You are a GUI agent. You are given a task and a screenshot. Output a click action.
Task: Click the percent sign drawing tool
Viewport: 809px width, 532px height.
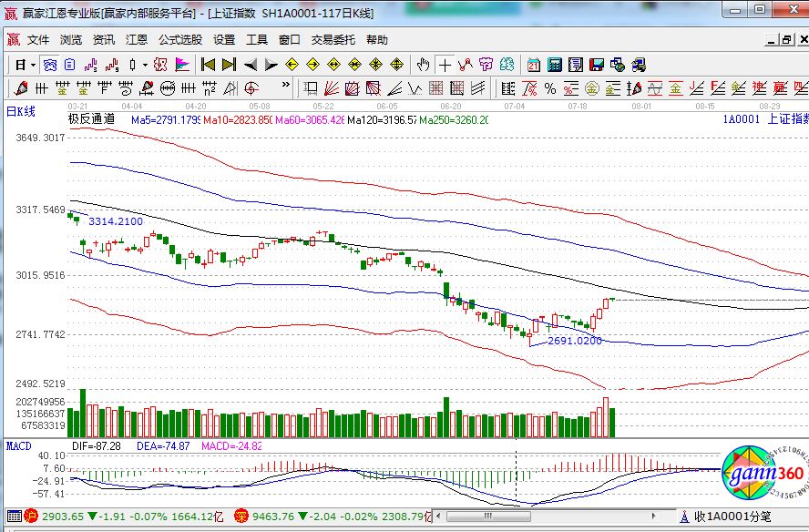550,88
